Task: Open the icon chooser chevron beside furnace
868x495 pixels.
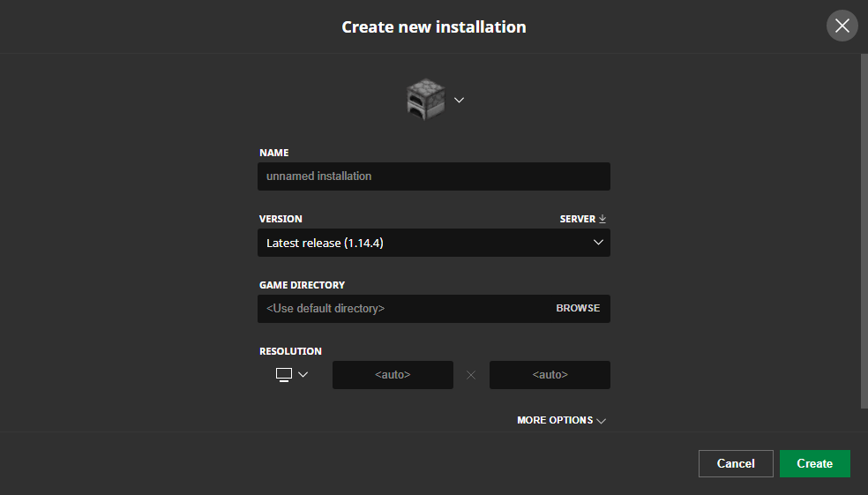Action: pos(459,101)
